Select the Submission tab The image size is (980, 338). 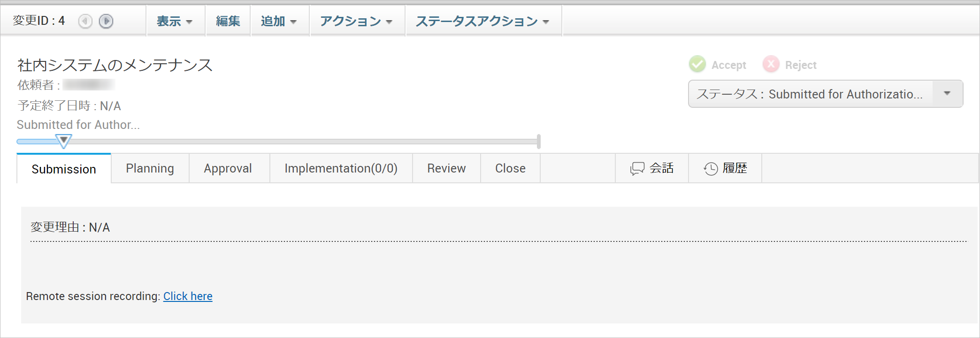pyautogui.click(x=64, y=169)
